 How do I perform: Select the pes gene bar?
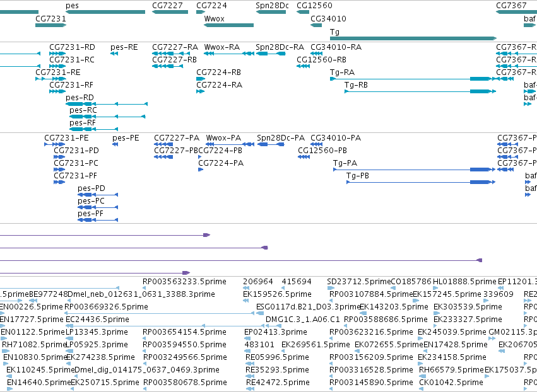pyautogui.click(x=105, y=12)
